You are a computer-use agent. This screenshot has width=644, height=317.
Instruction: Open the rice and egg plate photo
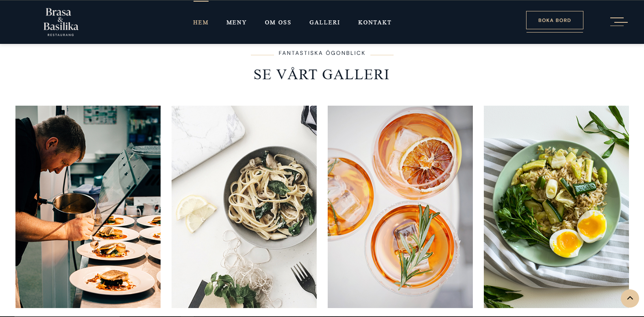click(x=556, y=207)
